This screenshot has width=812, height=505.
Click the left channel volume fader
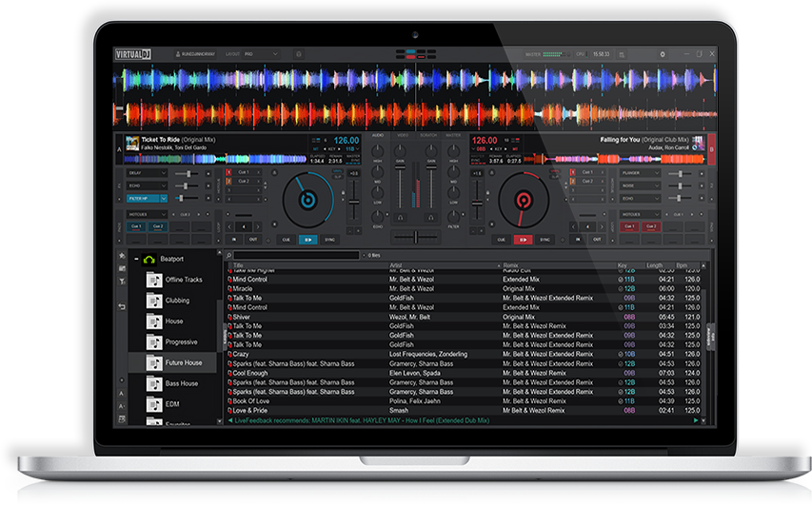click(401, 167)
